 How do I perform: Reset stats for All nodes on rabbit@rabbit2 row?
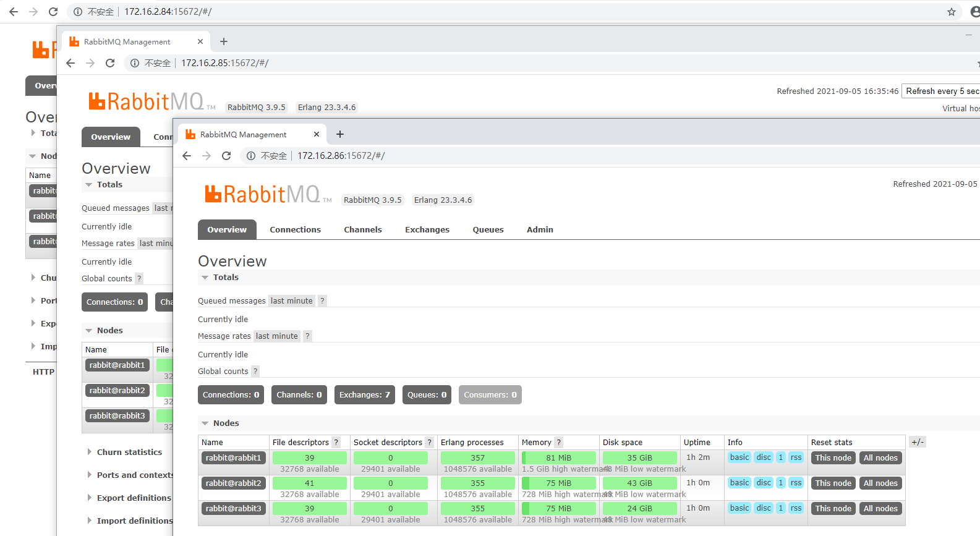pyautogui.click(x=880, y=483)
